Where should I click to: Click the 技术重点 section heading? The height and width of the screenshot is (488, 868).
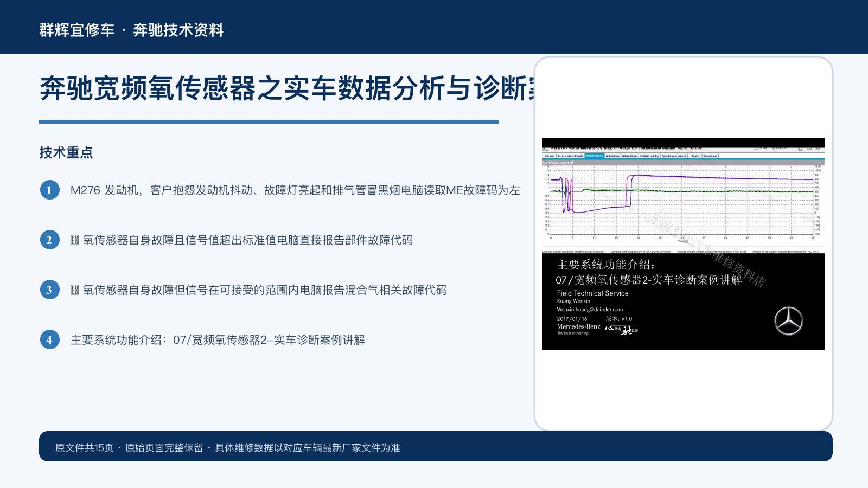[66, 152]
